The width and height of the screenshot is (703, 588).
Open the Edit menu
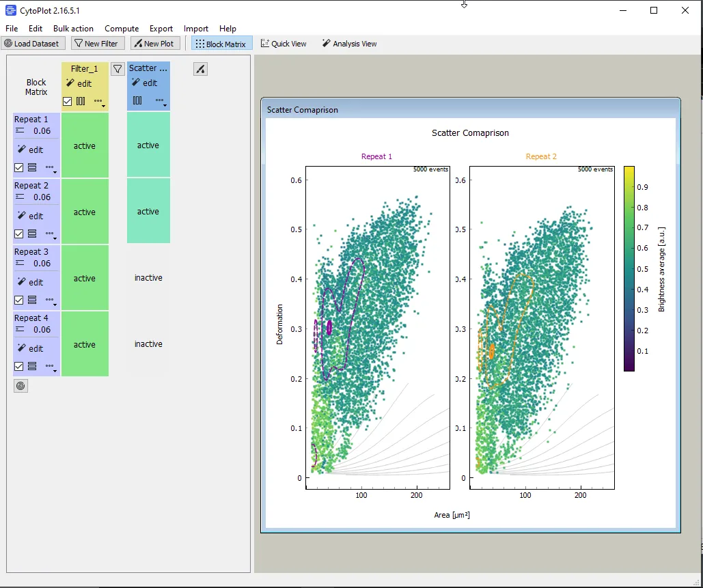pos(36,29)
